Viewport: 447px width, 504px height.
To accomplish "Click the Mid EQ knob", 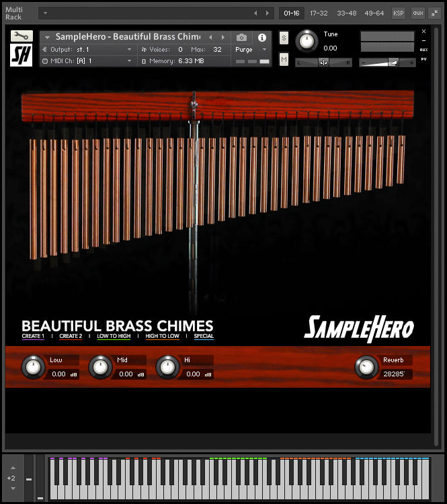I will click(100, 367).
